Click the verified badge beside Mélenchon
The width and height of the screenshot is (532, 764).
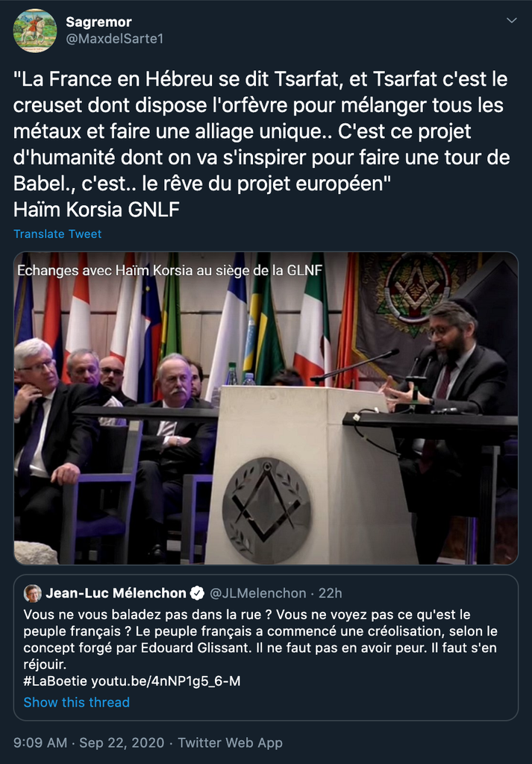pos(197,593)
